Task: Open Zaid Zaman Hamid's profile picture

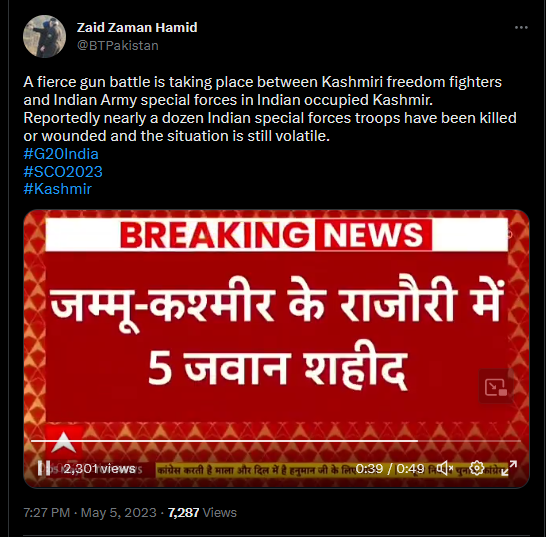Action: pos(45,36)
